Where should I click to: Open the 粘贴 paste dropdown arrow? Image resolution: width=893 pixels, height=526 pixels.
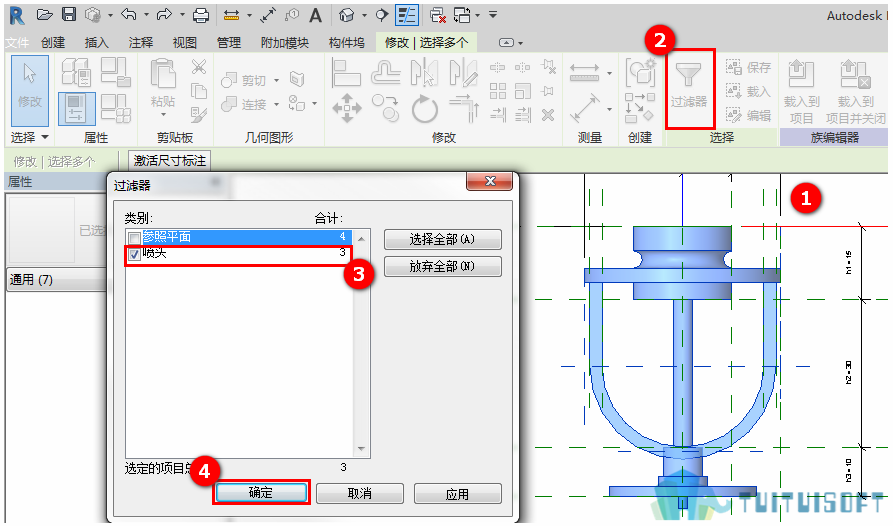[163, 115]
